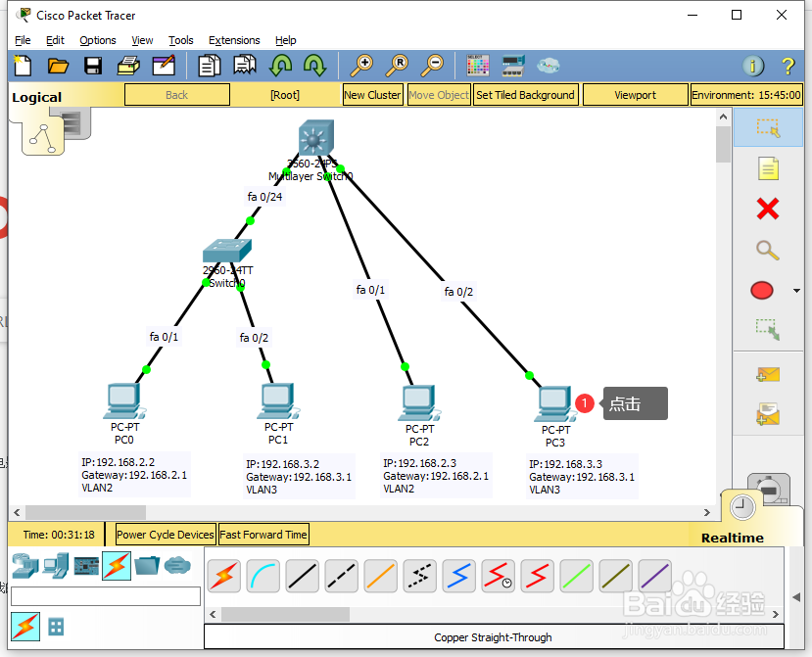Click the yellow question mark help icon
This screenshot has width=812, height=657.
tap(788, 66)
